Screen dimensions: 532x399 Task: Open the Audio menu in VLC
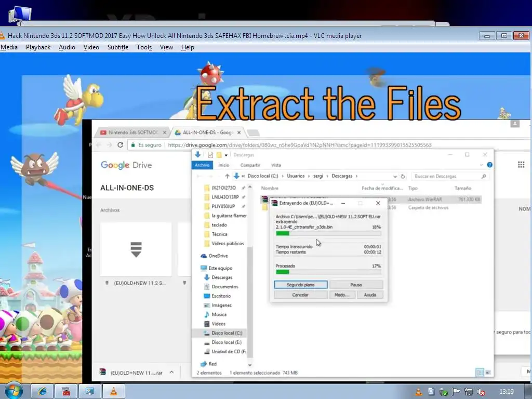coord(67,47)
